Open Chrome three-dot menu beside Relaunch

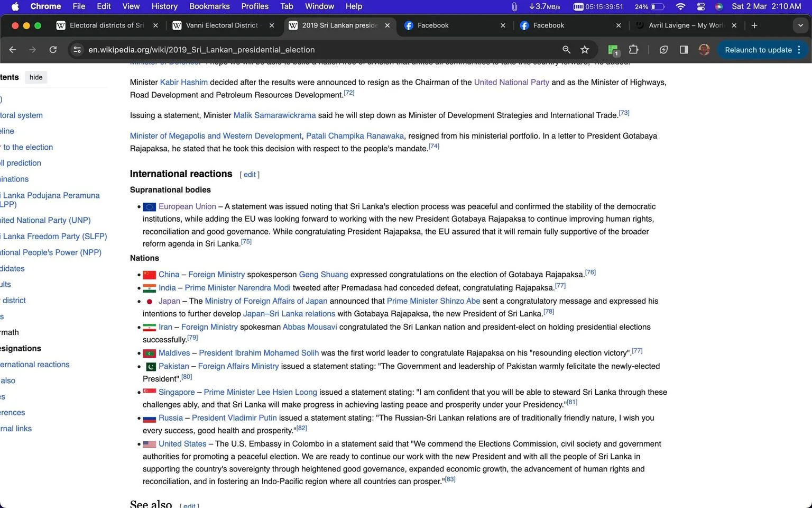pos(799,50)
